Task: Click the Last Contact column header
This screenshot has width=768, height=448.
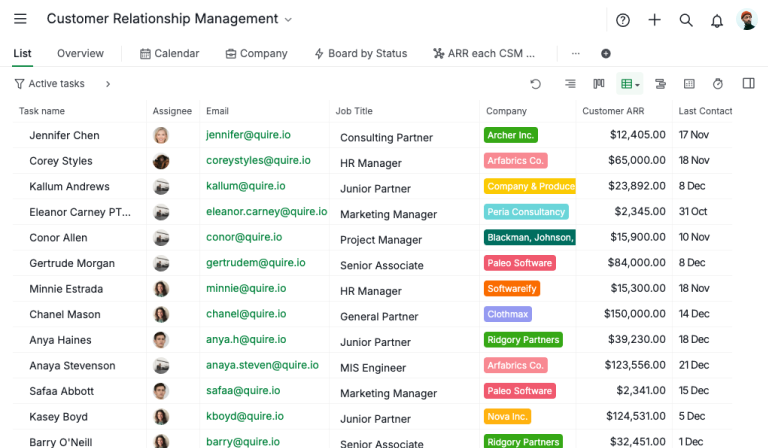Action: (x=705, y=111)
